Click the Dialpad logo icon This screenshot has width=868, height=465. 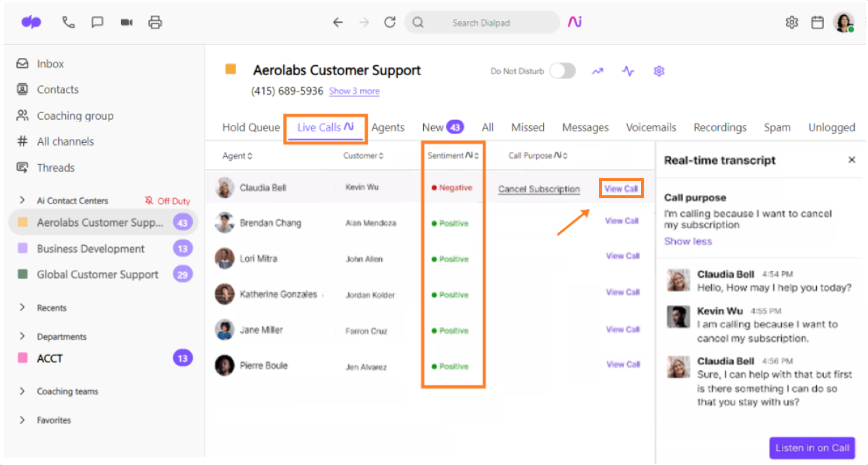tap(31, 22)
